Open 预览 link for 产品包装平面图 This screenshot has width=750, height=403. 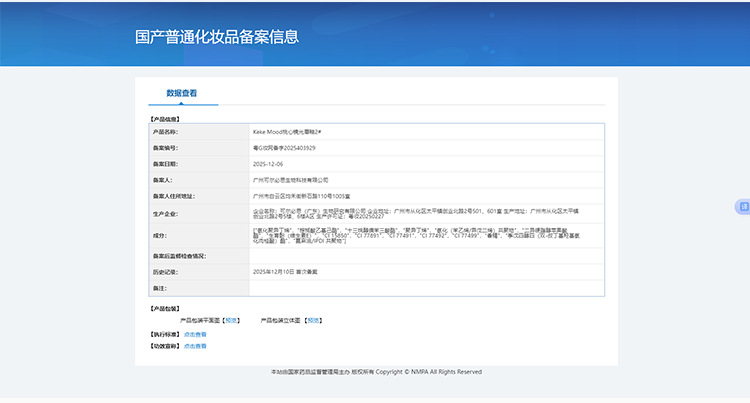pyautogui.click(x=232, y=320)
